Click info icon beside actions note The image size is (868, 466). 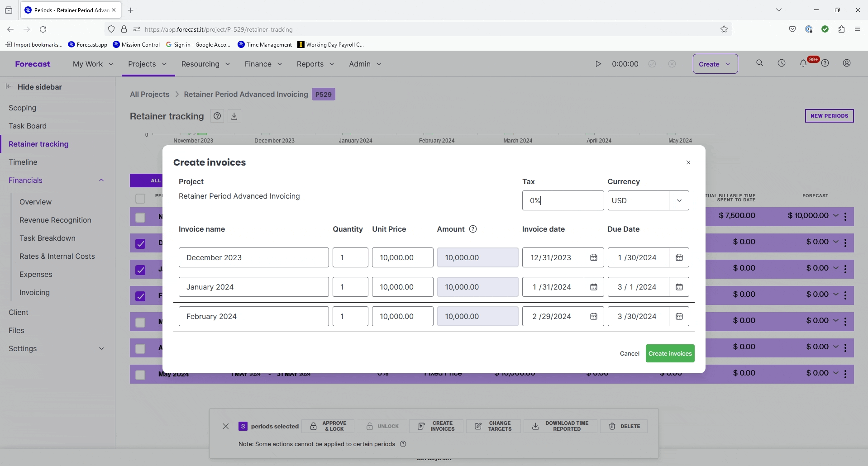pyautogui.click(x=403, y=444)
